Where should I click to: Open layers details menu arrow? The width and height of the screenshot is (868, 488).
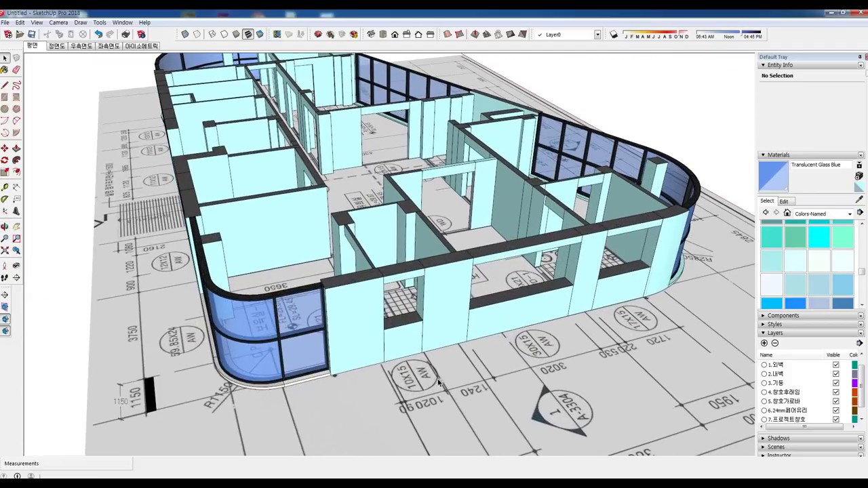859,343
